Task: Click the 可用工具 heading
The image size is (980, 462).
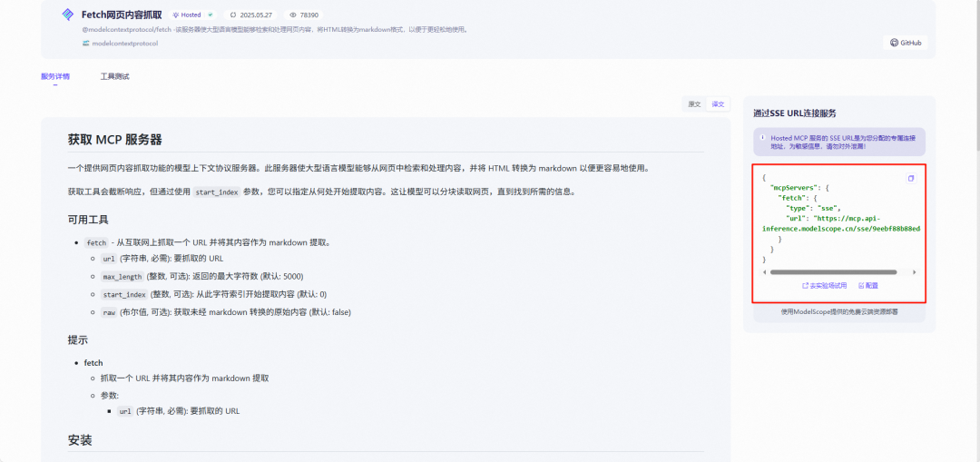Action: tap(88, 220)
